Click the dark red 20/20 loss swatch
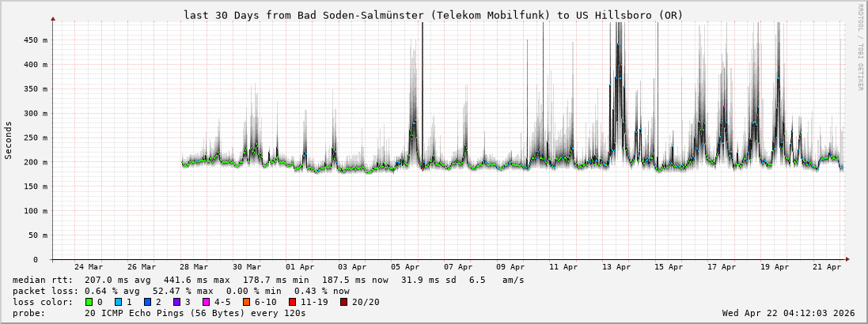Viewport: 868px width, 324px height. point(345,302)
